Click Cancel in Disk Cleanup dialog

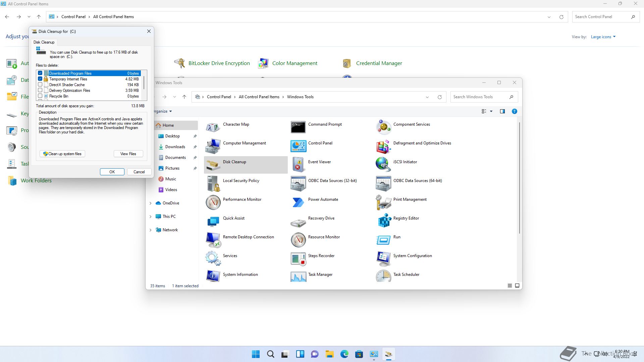139,172
